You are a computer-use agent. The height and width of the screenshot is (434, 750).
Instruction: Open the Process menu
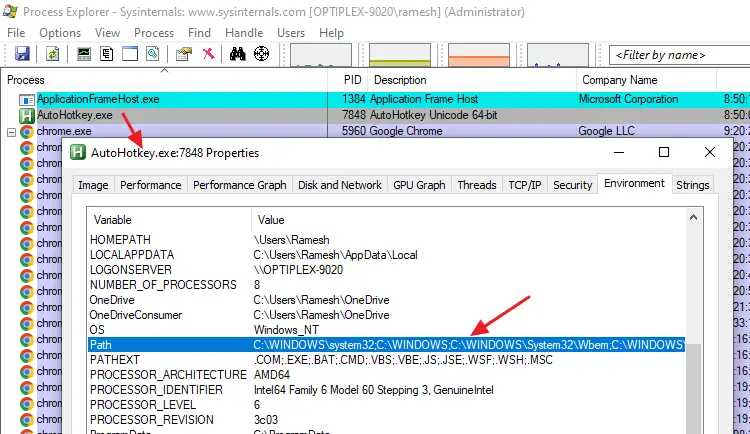click(x=154, y=33)
